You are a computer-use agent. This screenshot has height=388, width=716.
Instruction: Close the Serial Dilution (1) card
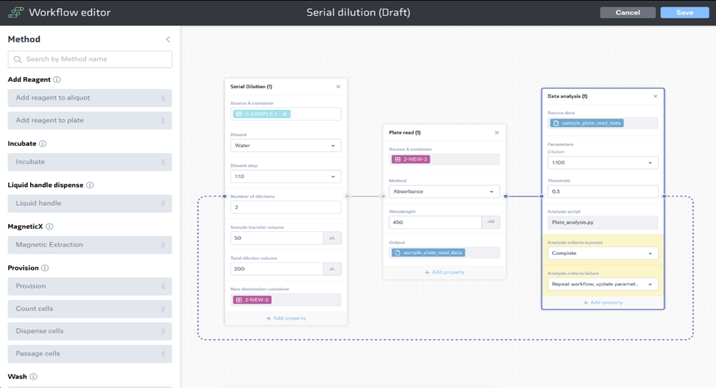(x=338, y=87)
